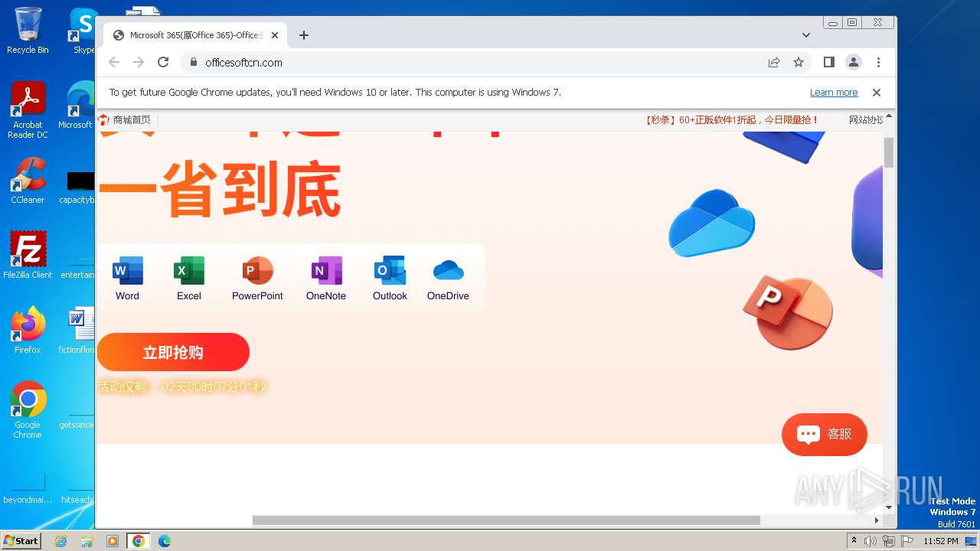
Task: Click the OneDrive app icon on the webpage
Action: pyautogui.click(x=448, y=271)
